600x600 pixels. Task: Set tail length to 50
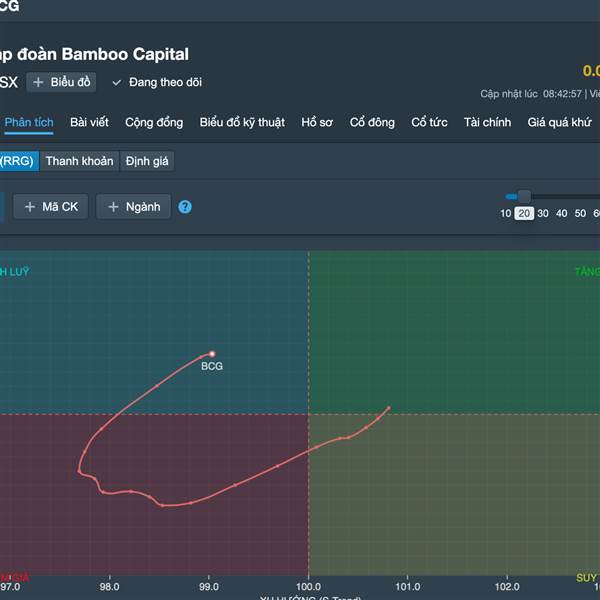[580, 214]
